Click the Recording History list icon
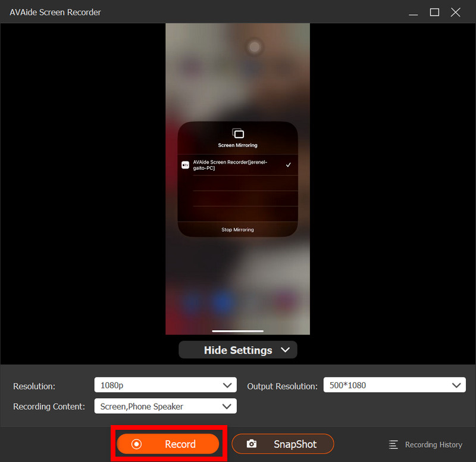476x462 pixels. (393, 445)
